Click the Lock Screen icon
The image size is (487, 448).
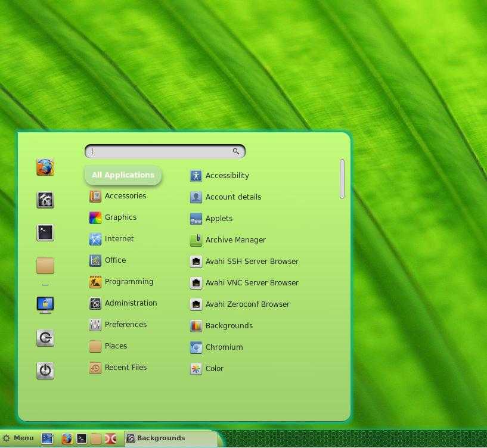(x=45, y=305)
